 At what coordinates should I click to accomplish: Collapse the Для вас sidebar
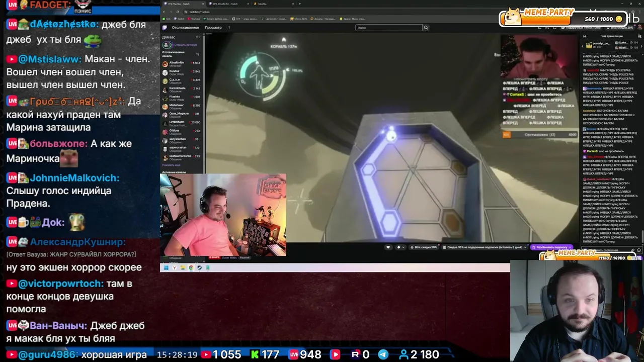(x=198, y=37)
